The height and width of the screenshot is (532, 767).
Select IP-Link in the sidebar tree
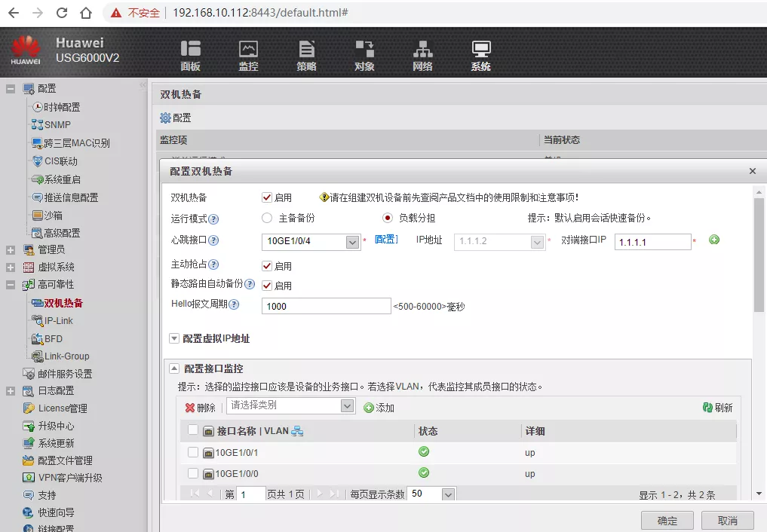pyautogui.click(x=58, y=321)
